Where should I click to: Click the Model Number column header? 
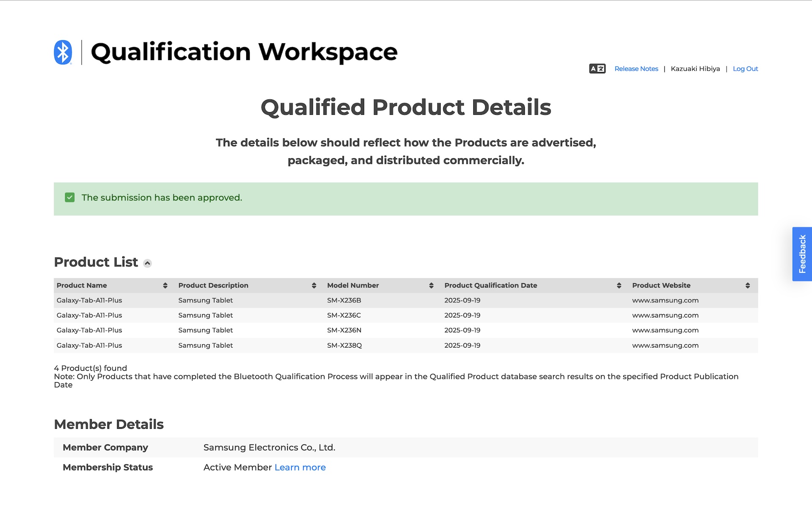pos(353,285)
